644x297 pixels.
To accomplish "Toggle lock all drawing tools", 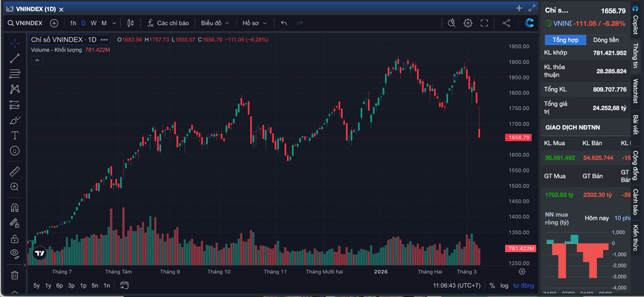I will coord(14,238).
